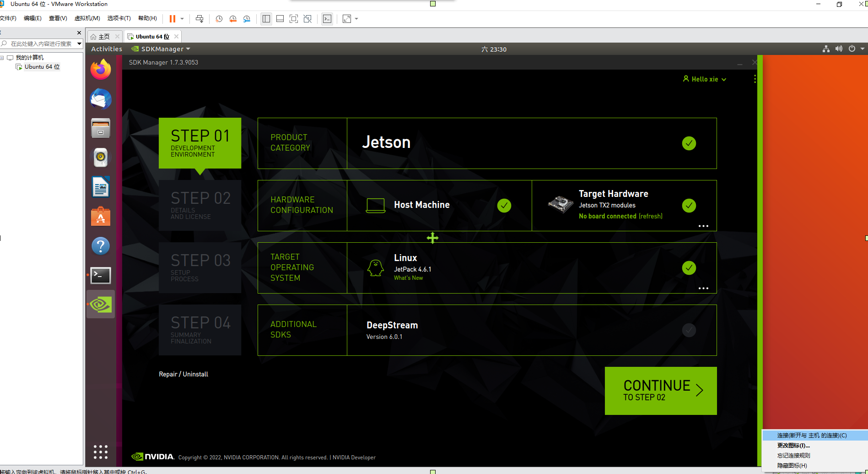
Task: Open the 虚拟机(M) menu
Action: pos(86,18)
